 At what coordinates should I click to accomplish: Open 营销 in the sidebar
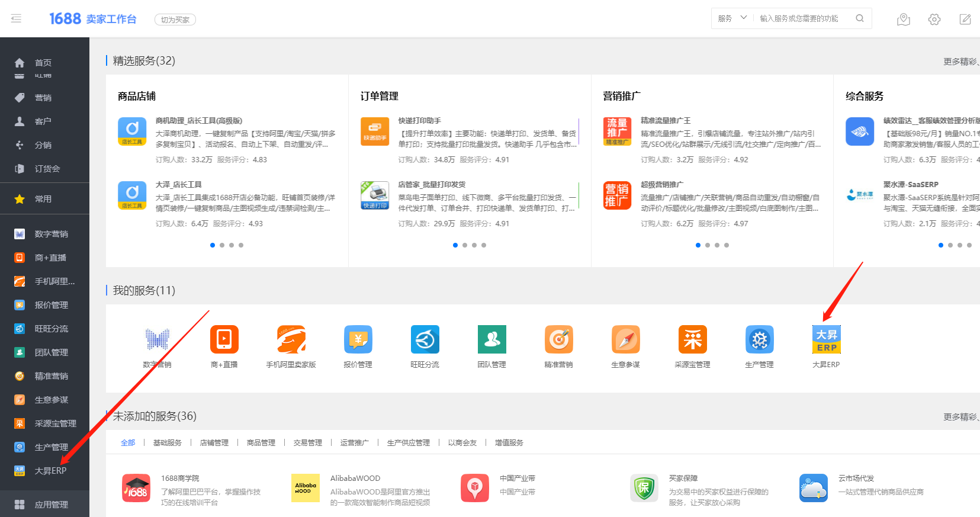pyautogui.click(x=44, y=98)
